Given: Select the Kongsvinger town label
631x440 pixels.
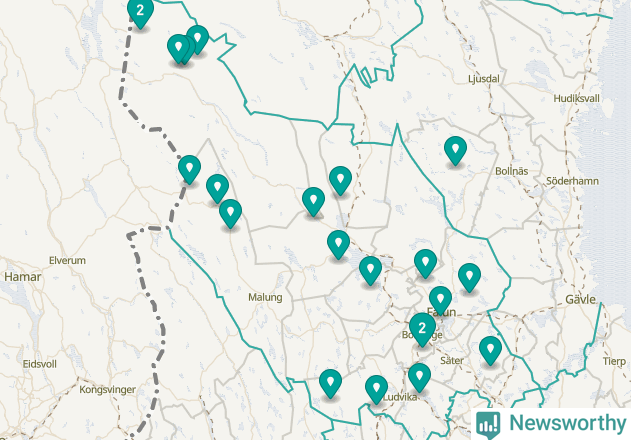Looking at the screenshot, I should (x=107, y=390).
